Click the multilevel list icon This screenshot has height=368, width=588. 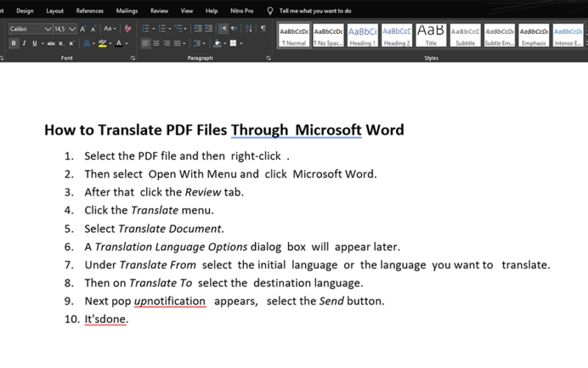coord(178,29)
